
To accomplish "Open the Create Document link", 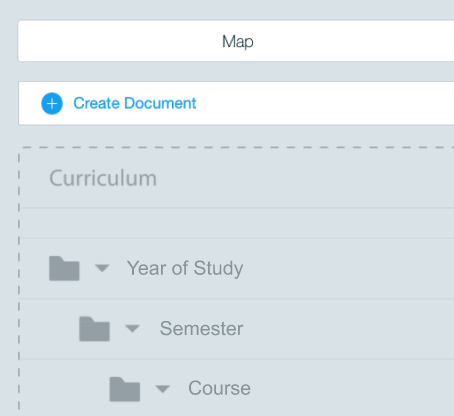I will tap(135, 103).
